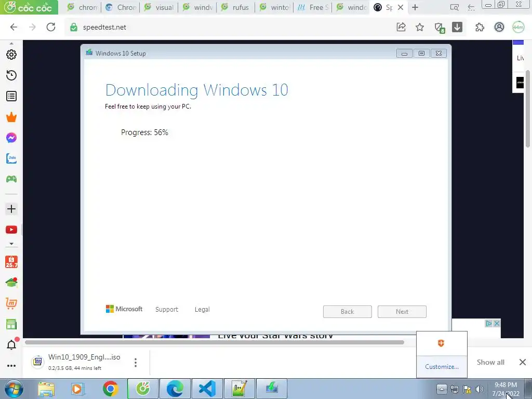Viewport: 532px width, 399px height.
Task: Switch to the rufus tab
Action: (x=235, y=7)
